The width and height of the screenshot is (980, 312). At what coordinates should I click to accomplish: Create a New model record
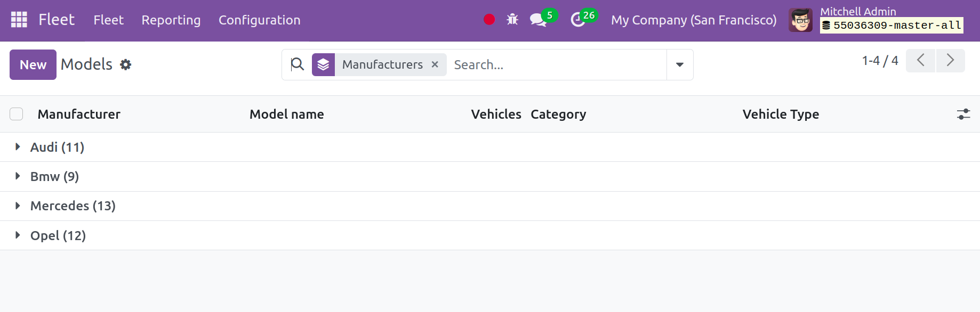(33, 64)
